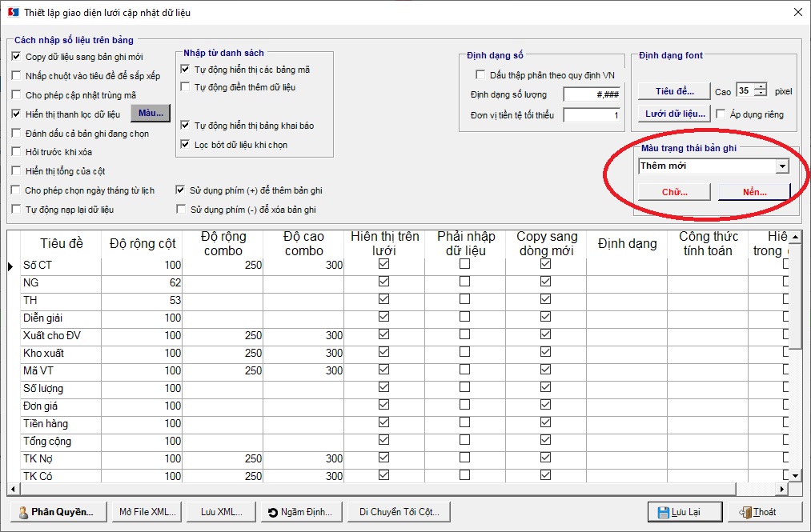The height and width of the screenshot is (532, 811).
Task: Close the settings dialog window
Action: coord(798,12)
